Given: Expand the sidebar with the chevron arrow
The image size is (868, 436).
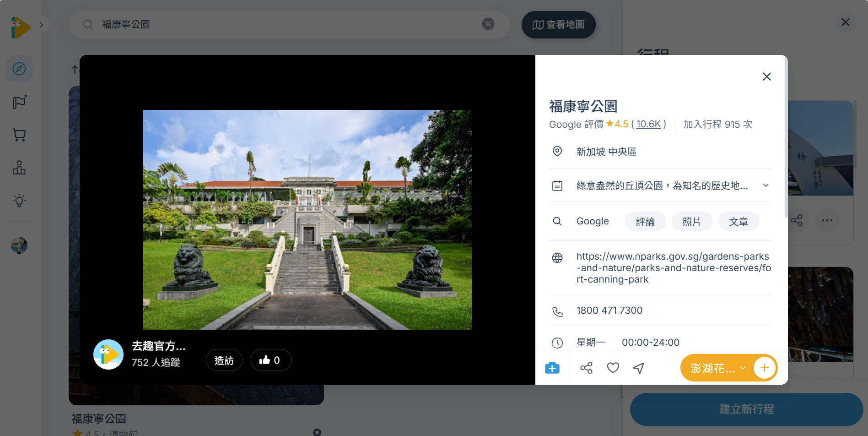Looking at the screenshot, I should click(42, 25).
